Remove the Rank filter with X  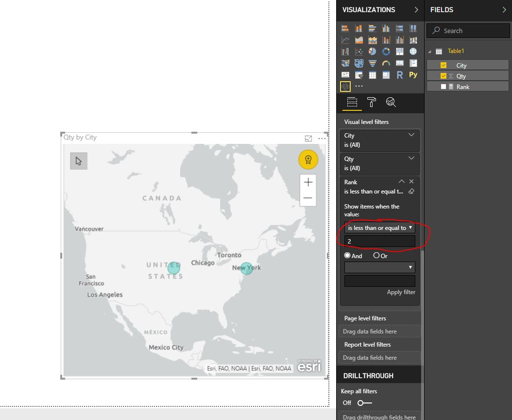click(411, 181)
